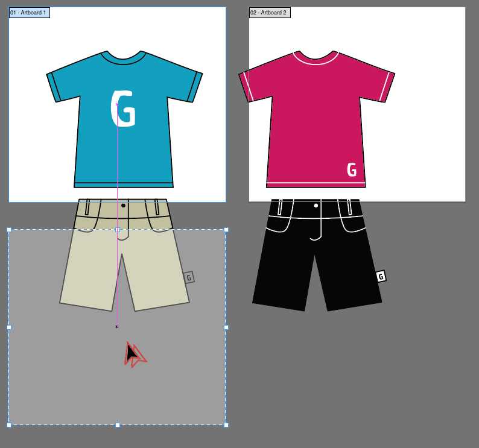This screenshot has width=479, height=448.
Task: Click the middle-left selection handle
Action: click(9, 327)
